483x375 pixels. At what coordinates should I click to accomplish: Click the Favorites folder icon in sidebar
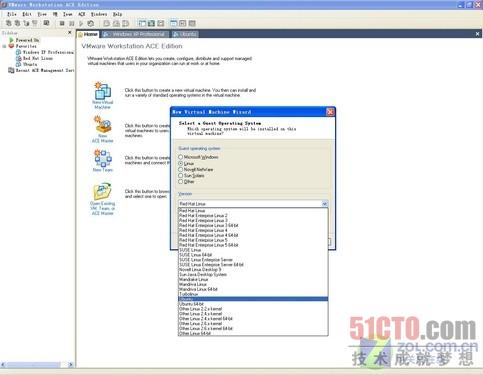coord(11,46)
